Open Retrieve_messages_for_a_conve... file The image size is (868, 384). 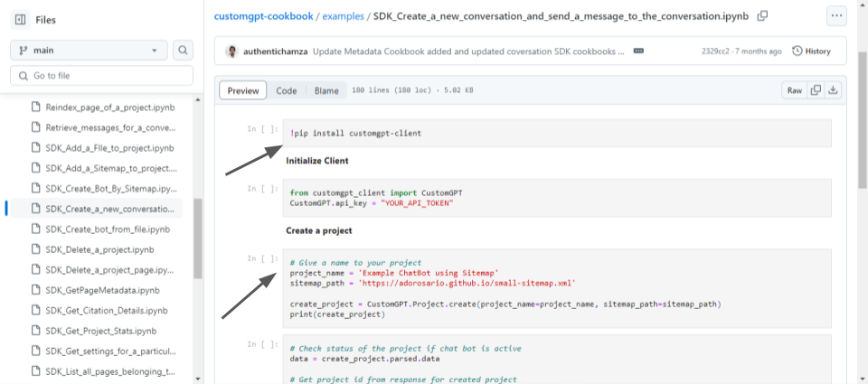pos(110,127)
